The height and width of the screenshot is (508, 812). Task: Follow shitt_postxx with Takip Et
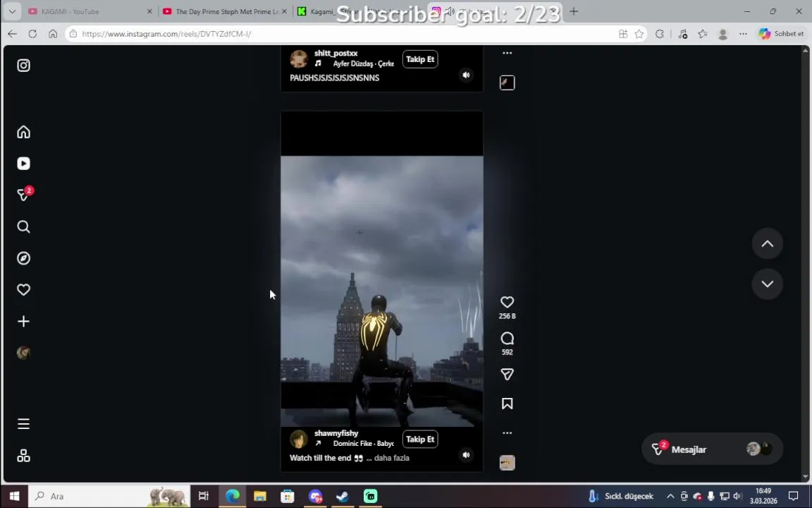coord(420,59)
